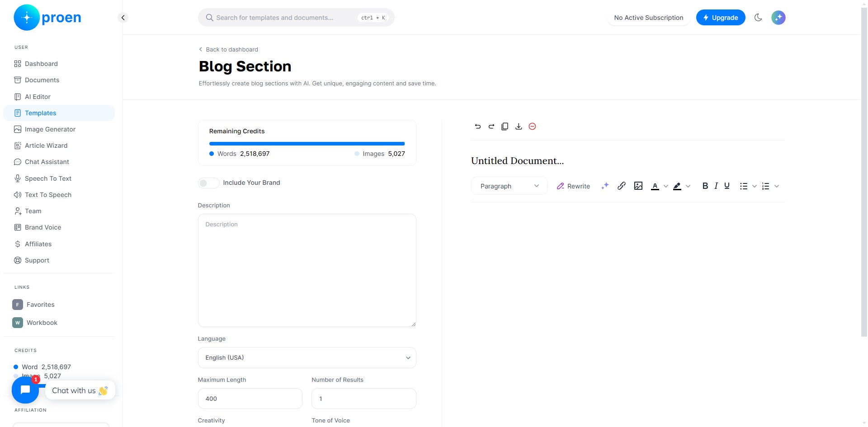Expand bulleted list options arrow

pos(755,186)
